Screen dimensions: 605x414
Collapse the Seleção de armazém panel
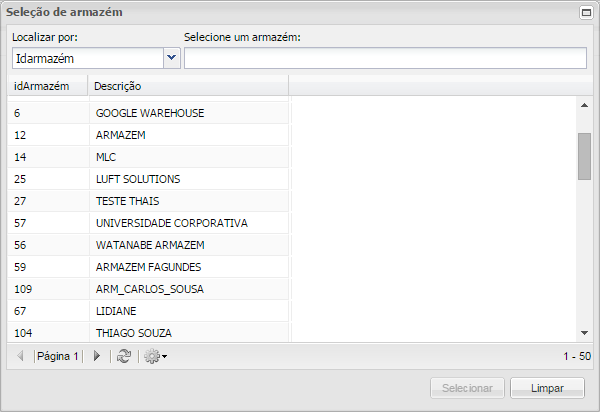tap(586, 12)
